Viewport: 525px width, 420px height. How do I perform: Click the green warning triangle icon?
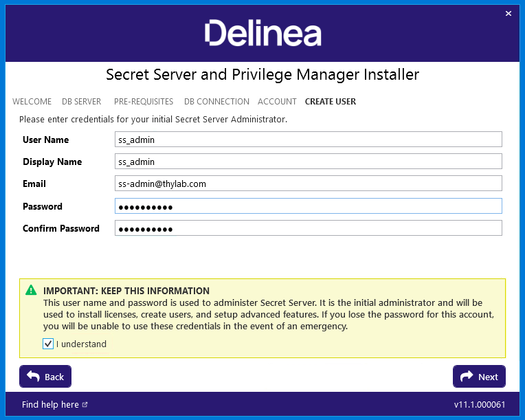31,290
